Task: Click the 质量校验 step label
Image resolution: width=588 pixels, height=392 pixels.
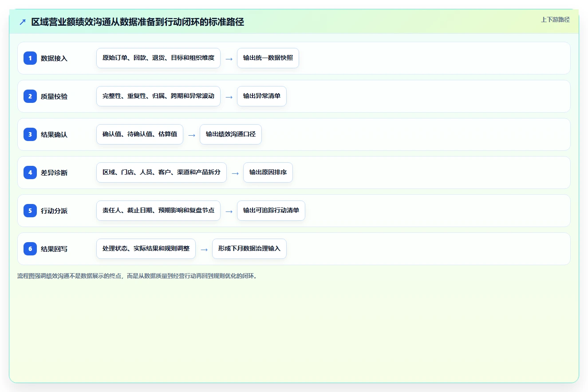Action: tap(54, 96)
